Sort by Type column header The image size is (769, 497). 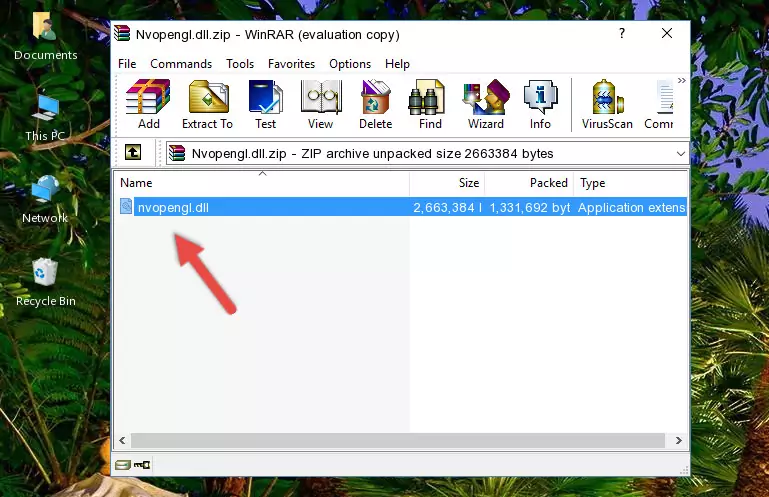pos(630,183)
